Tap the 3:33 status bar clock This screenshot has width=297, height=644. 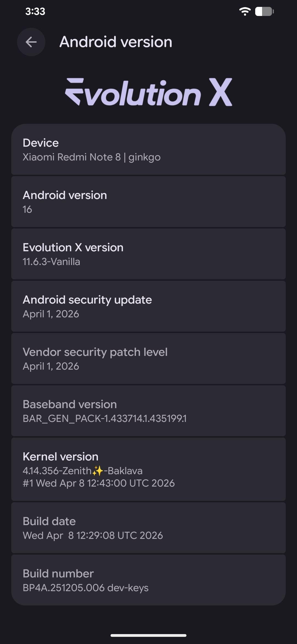(35, 12)
